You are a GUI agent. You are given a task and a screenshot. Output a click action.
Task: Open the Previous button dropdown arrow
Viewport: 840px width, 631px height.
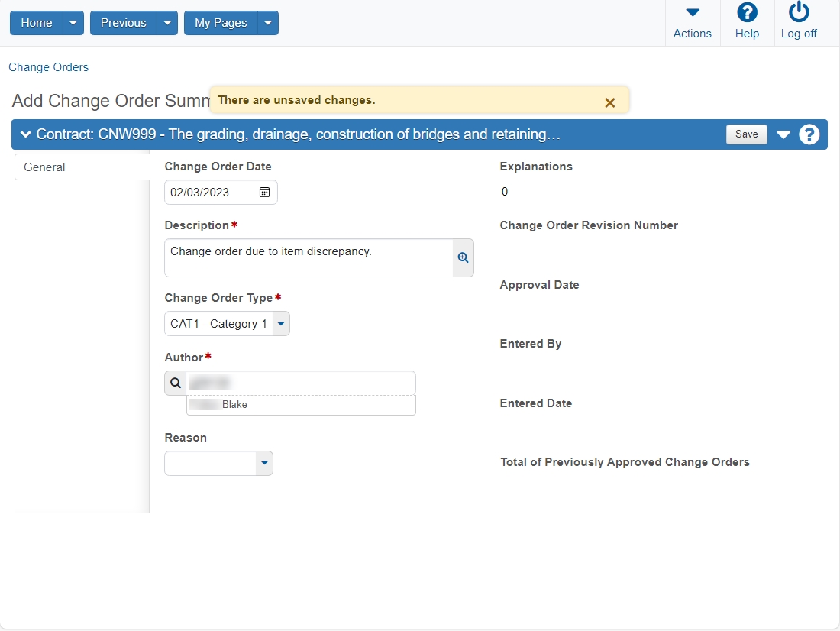pos(167,23)
